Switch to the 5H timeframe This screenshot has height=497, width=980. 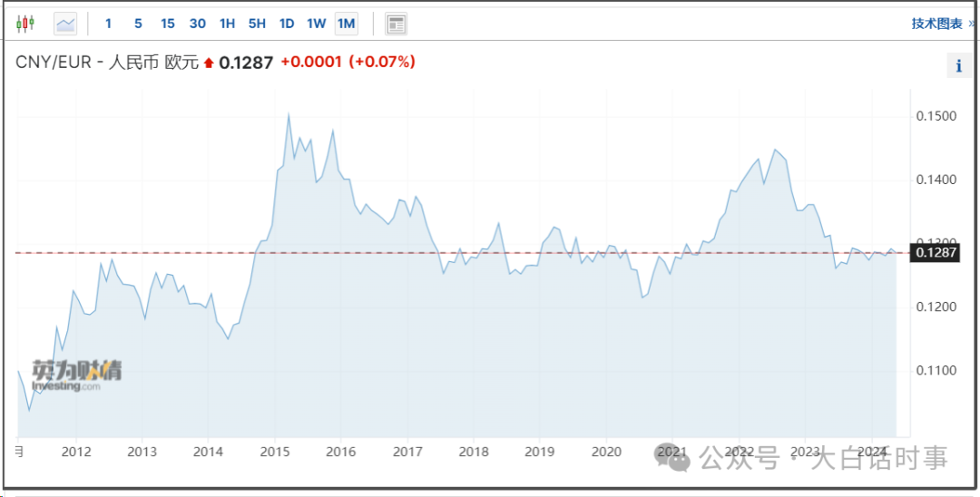pos(257,24)
